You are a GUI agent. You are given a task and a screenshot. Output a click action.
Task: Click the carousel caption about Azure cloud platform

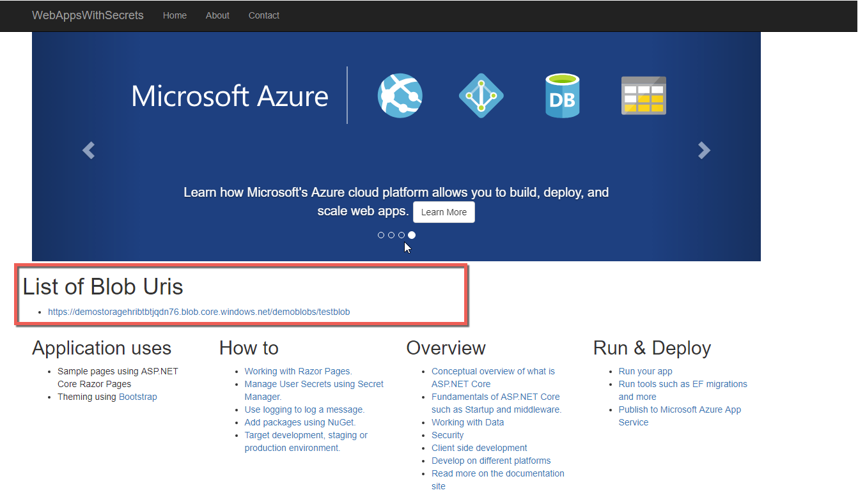coord(396,201)
